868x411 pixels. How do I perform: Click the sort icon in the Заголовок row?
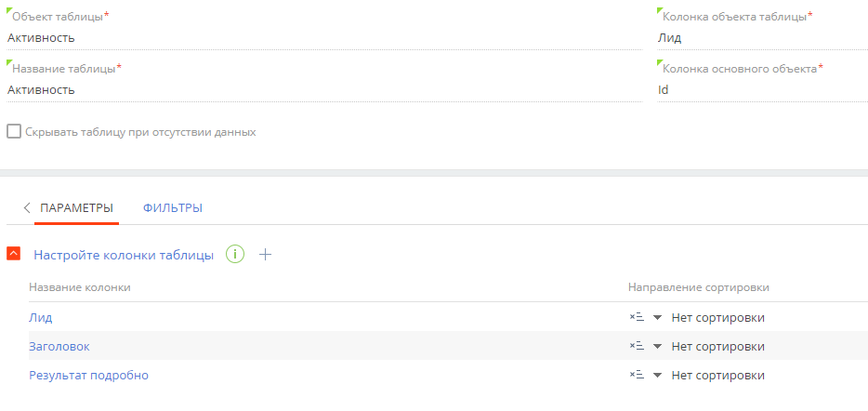[x=638, y=346]
